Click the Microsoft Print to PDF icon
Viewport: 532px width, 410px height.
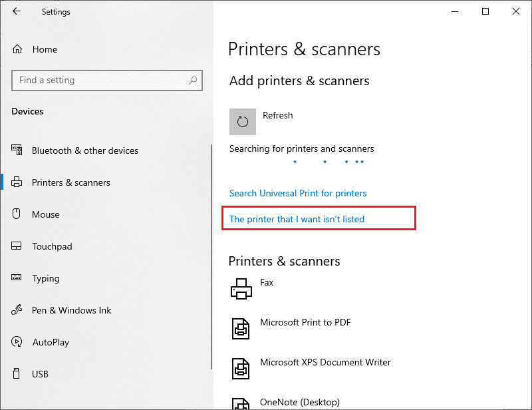coord(241,329)
